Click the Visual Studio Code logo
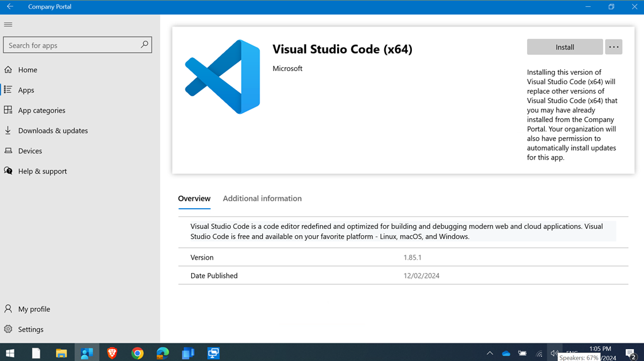This screenshot has width=644, height=361. (x=223, y=77)
